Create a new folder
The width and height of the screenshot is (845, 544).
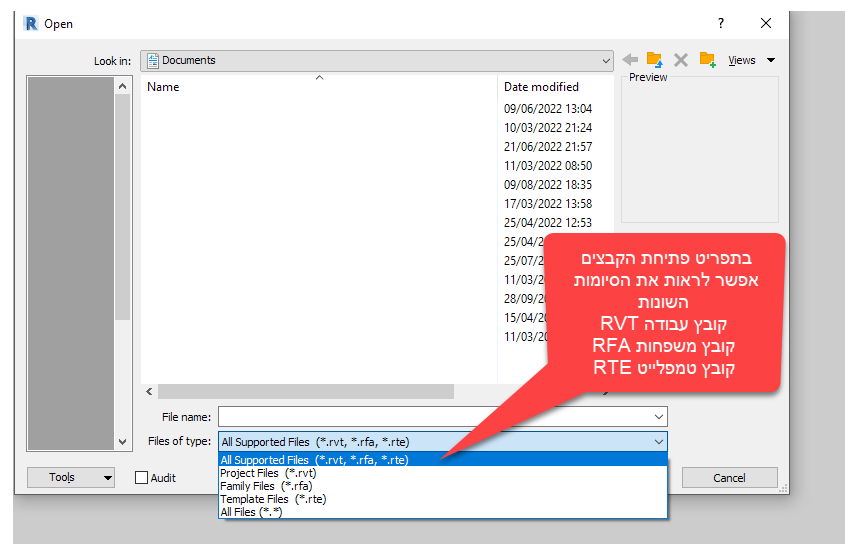tap(707, 60)
